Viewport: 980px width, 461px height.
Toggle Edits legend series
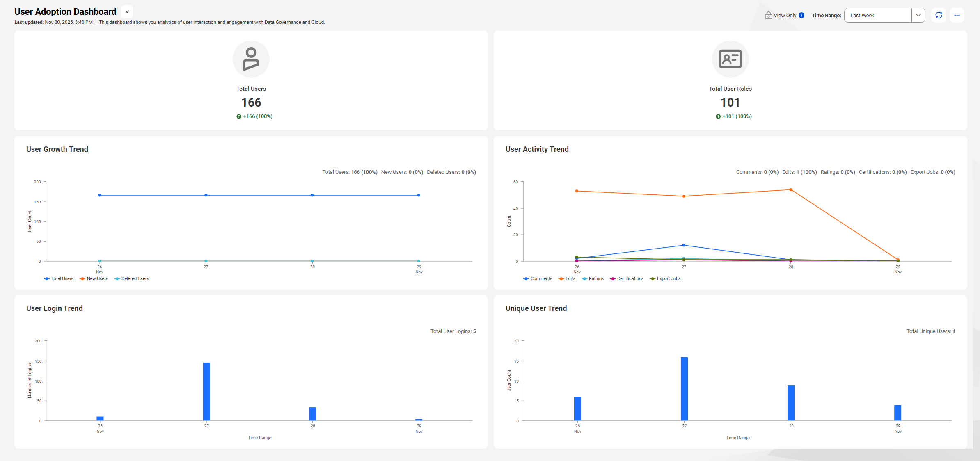point(567,279)
